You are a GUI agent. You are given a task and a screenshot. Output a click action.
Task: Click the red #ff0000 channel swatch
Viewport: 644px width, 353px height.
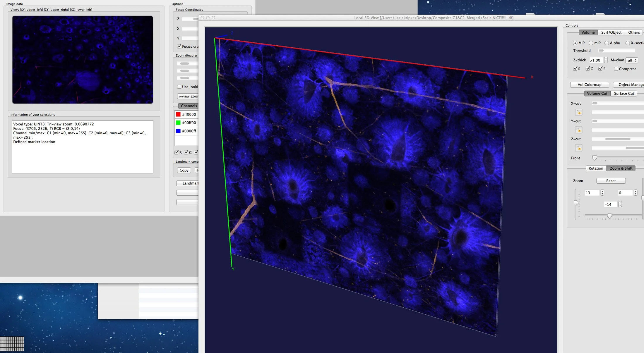tap(178, 114)
